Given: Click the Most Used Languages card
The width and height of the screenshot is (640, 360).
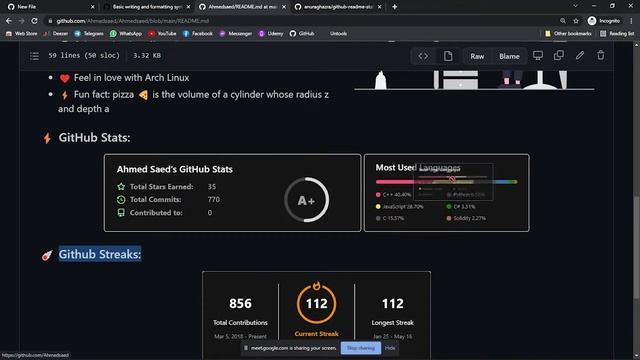Looking at the screenshot, I should (447, 193).
